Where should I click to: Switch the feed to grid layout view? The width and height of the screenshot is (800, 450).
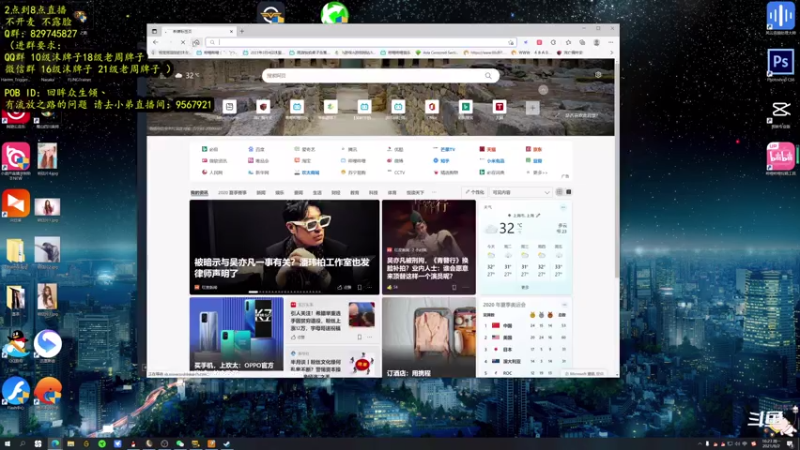pyautogui.click(x=559, y=192)
